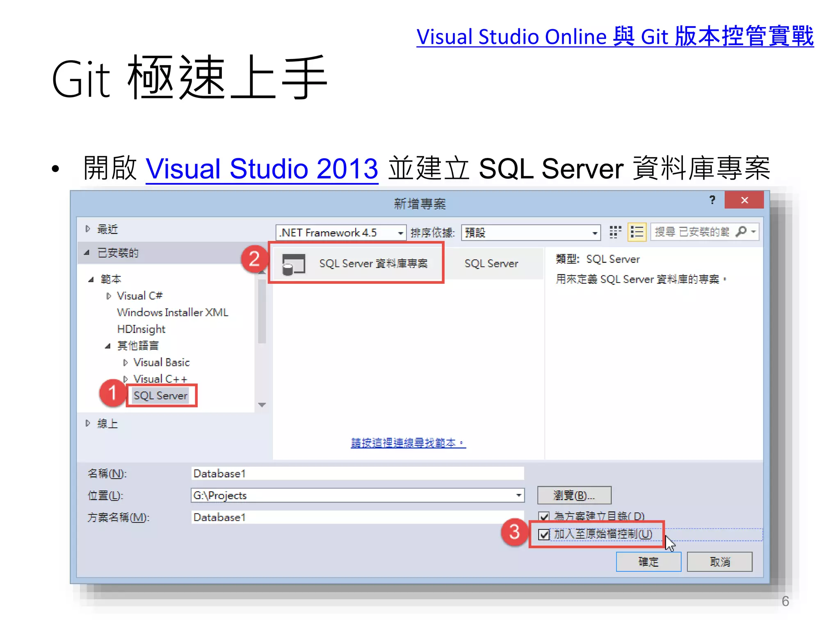Collapse 範本 tree node
Viewport: 840px width, 630px height.
point(91,279)
